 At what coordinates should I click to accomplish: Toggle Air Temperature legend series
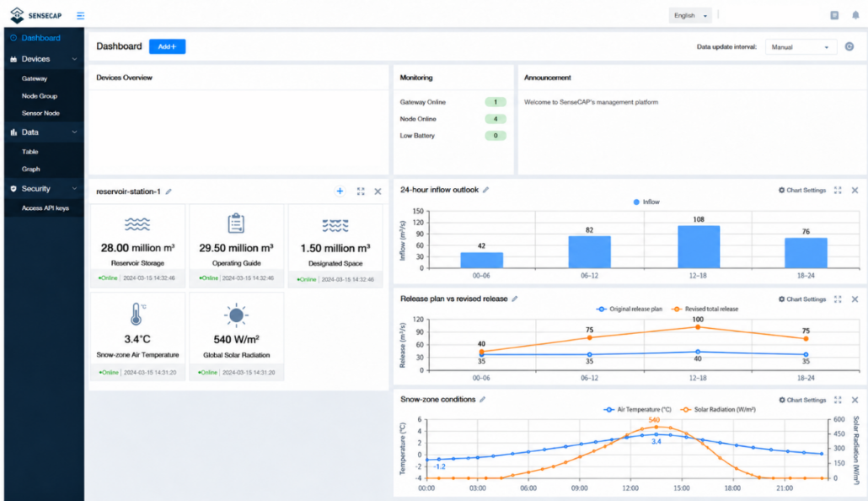[637, 410]
